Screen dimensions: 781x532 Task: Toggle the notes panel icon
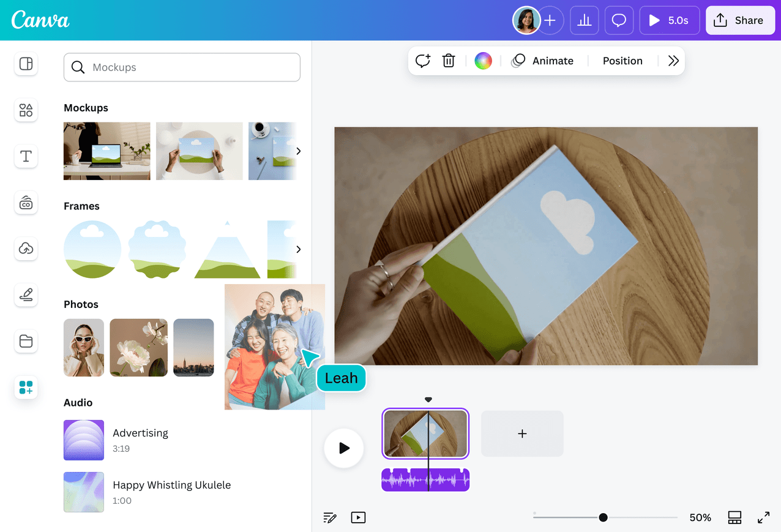(x=330, y=518)
